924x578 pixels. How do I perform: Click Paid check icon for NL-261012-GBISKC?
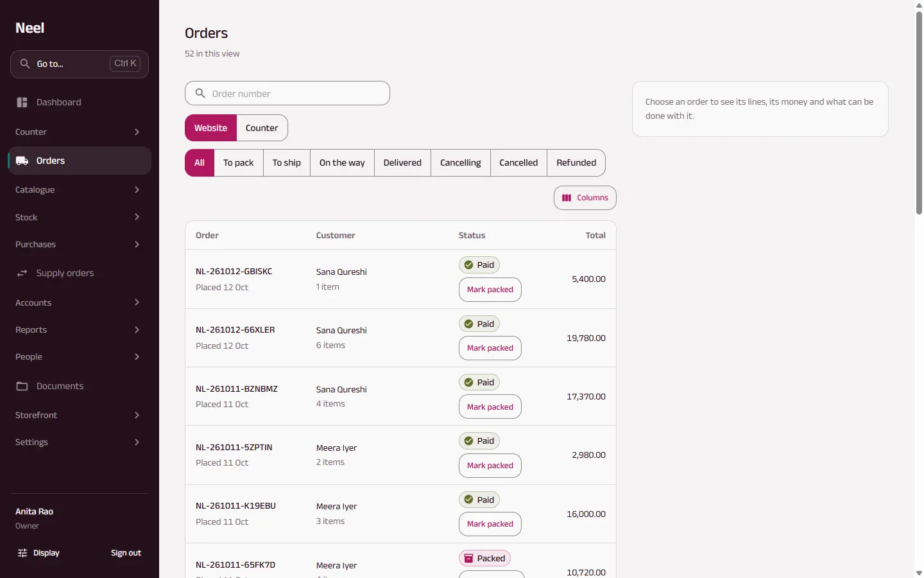pyautogui.click(x=468, y=265)
